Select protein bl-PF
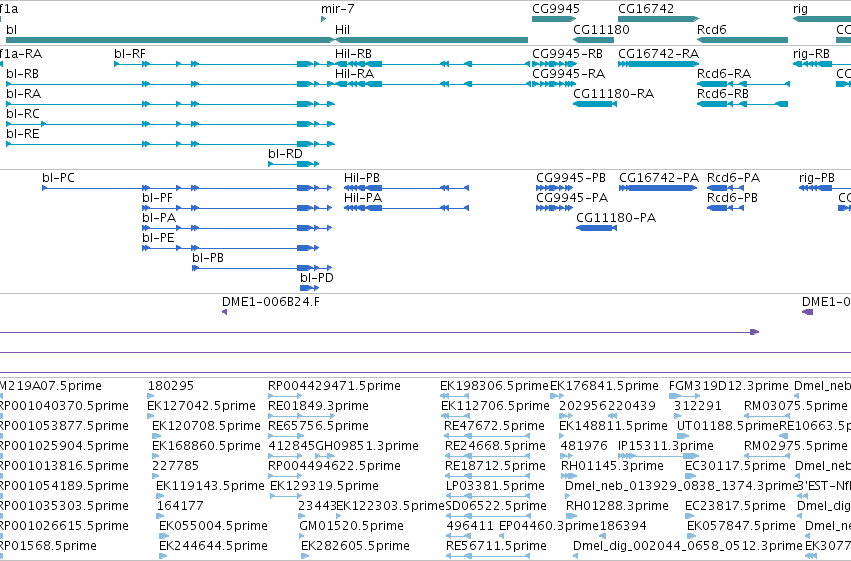851x561 pixels. [237, 208]
